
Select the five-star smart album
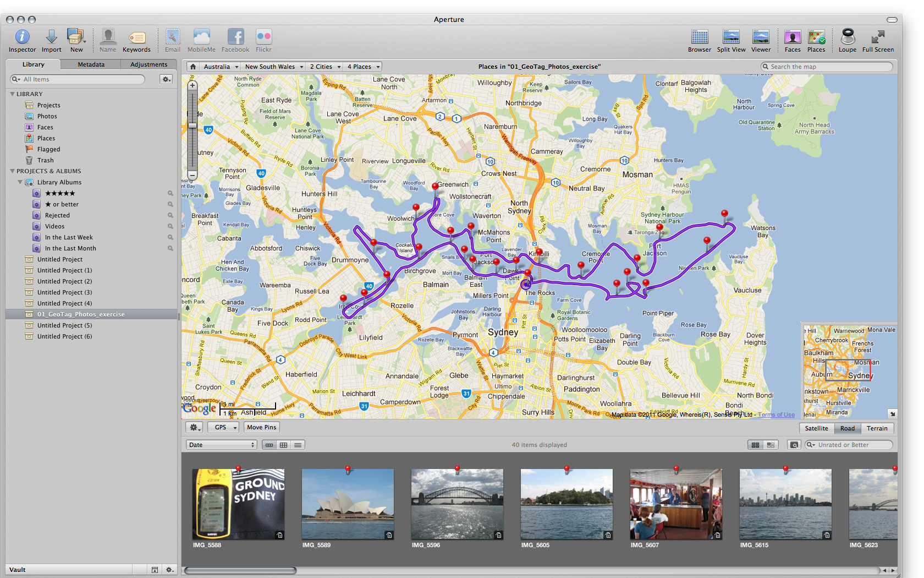59,193
